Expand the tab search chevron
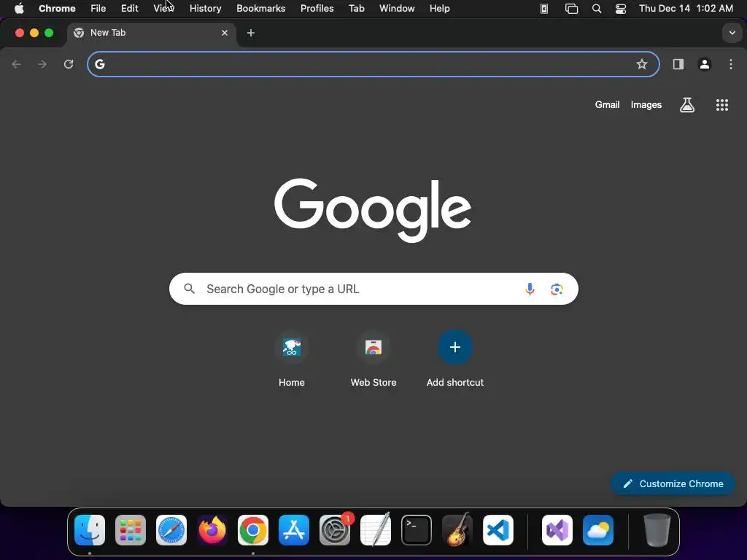The width and height of the screenshot is (747, 560). (732, 33)
